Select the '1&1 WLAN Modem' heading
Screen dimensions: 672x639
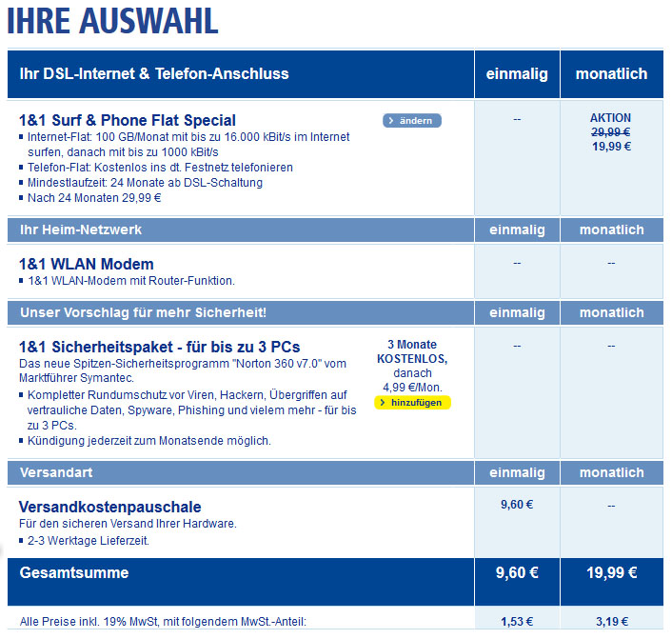[87, 264]
